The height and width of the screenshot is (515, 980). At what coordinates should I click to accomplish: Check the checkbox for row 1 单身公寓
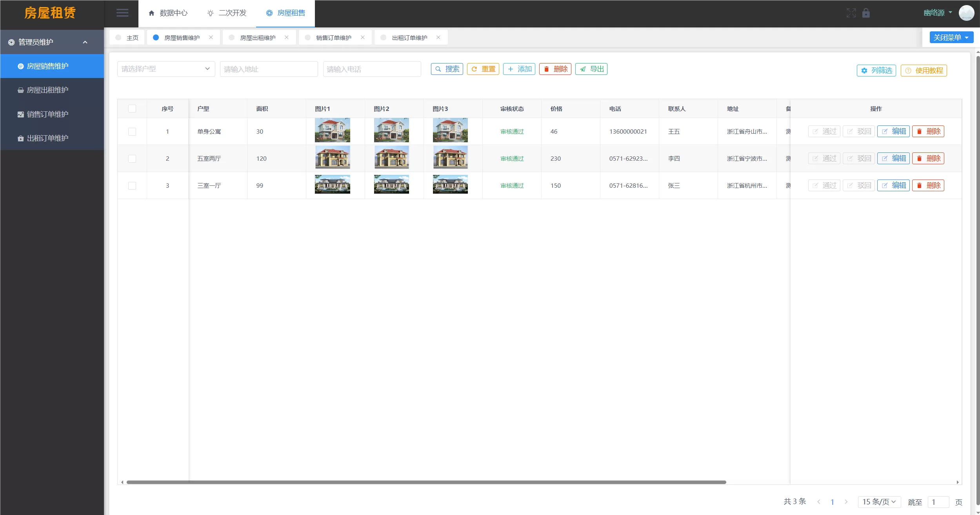132,131
